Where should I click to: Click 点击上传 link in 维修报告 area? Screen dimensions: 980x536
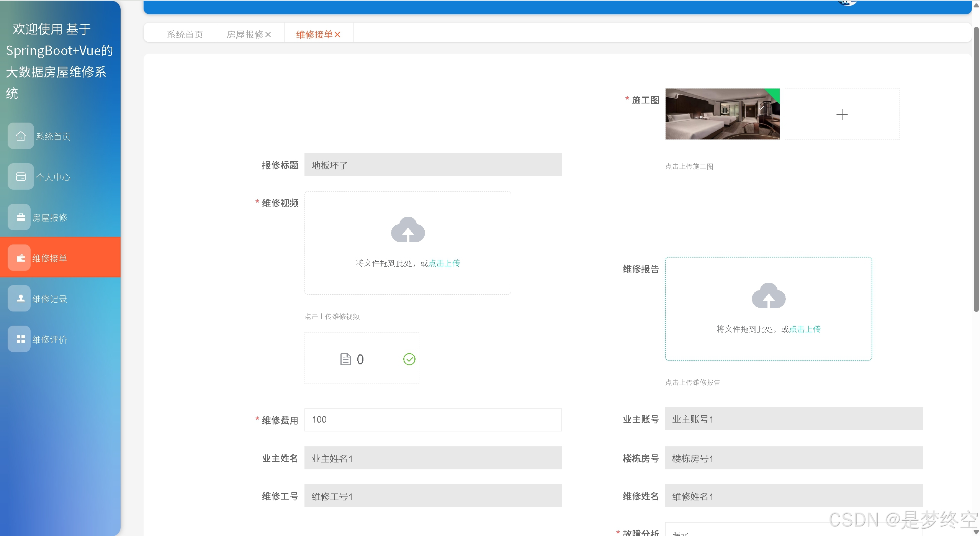(805, 329)
